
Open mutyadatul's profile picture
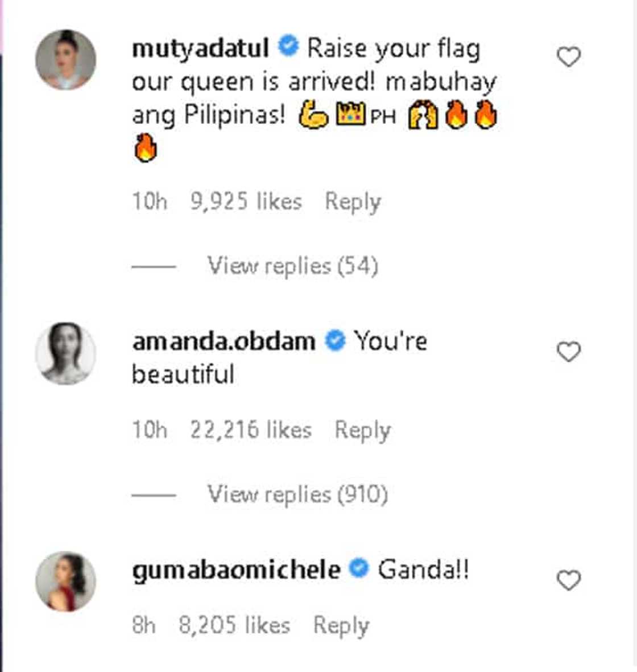[66, 59]
